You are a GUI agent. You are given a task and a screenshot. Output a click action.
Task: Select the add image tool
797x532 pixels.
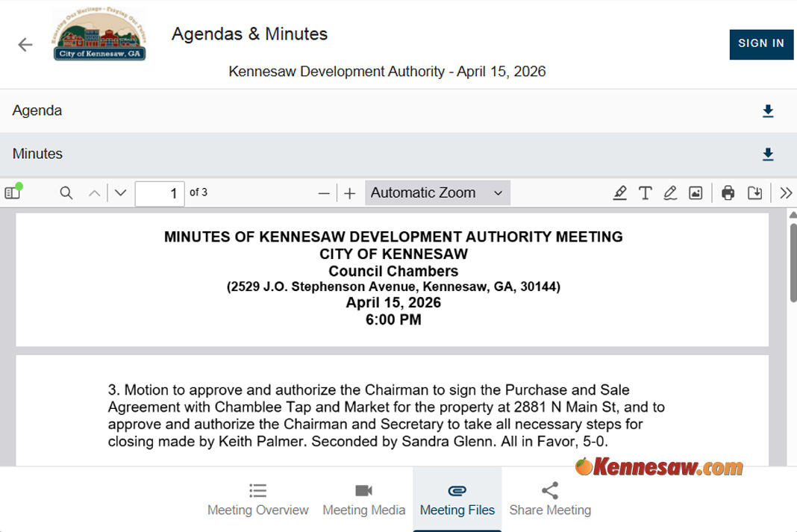696,193
